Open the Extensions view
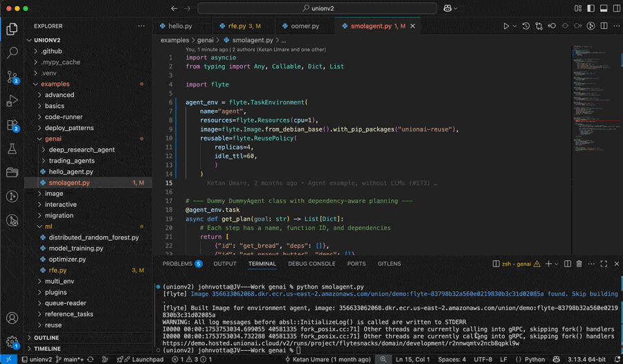 (12, 125)
